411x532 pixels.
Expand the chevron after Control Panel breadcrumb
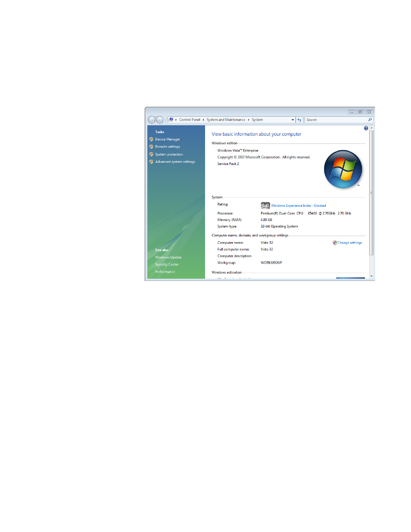point(203,120)
